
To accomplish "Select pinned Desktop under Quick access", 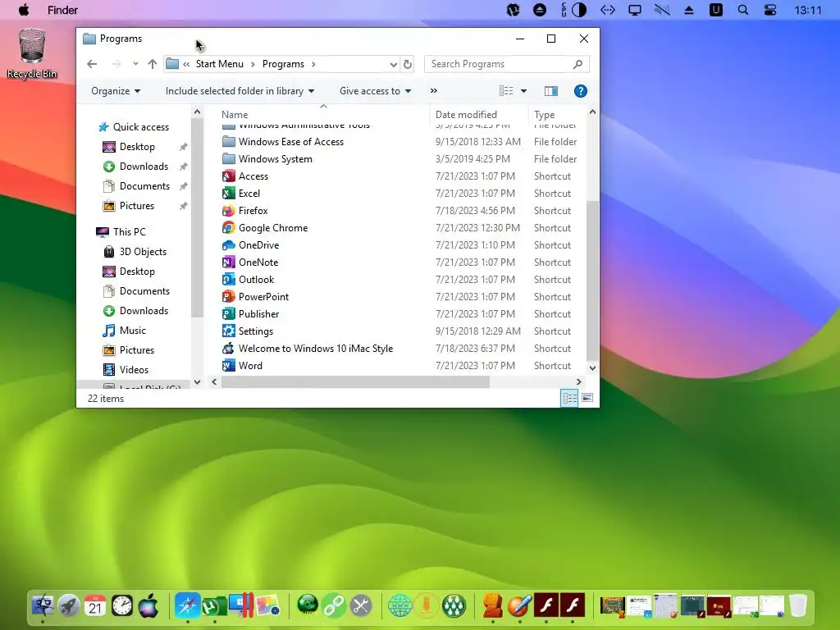I will (137, 147).
